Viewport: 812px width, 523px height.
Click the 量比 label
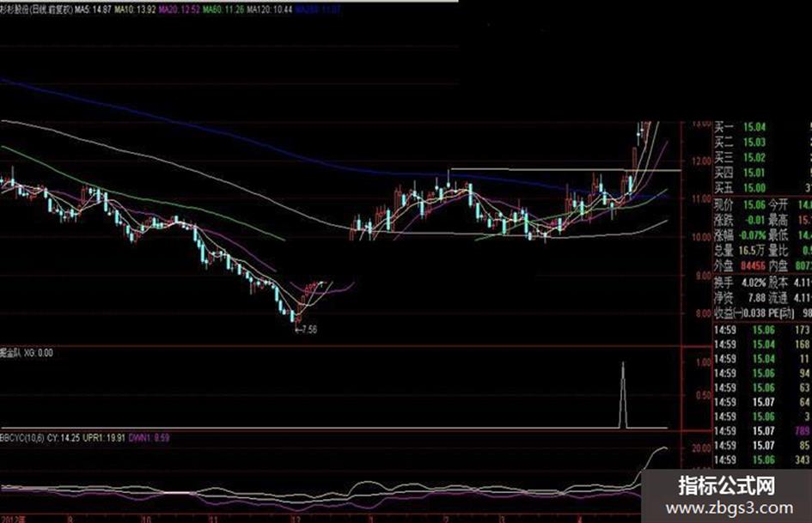778,251
